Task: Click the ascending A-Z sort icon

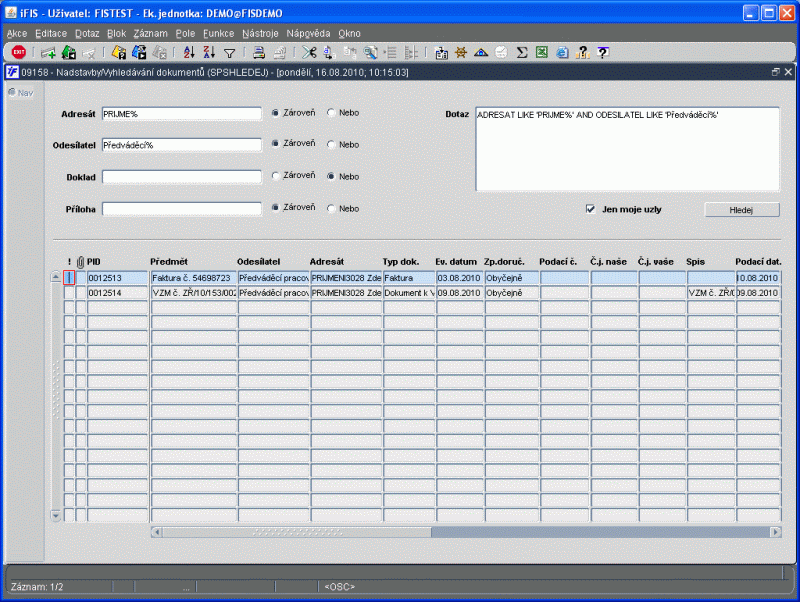Action: coord(189,52)
